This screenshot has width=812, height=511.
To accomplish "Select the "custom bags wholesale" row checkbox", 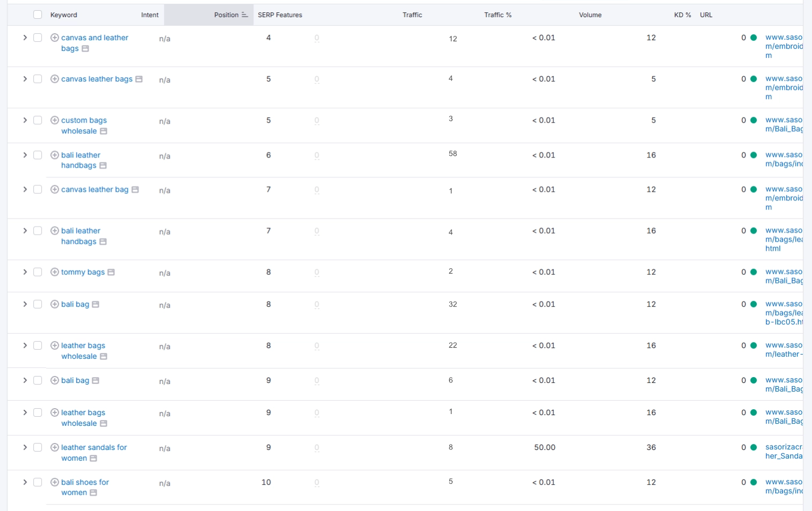I will (37, 120).
